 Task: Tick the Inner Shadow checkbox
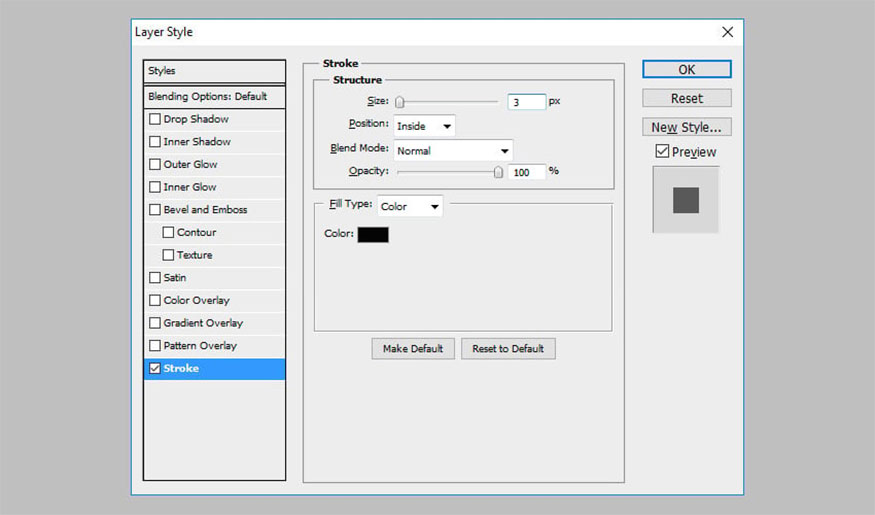pyautogui.click(x=154, y=142)
